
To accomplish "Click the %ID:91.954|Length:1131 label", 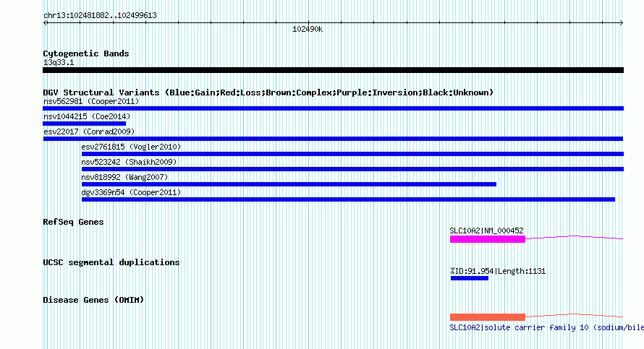I will pyautogui.click(x=498, y=271).
